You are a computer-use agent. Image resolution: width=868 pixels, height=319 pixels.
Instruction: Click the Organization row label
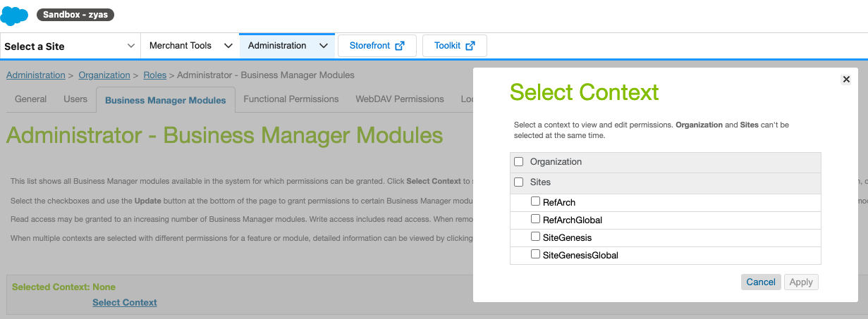(x=556, y=162)
